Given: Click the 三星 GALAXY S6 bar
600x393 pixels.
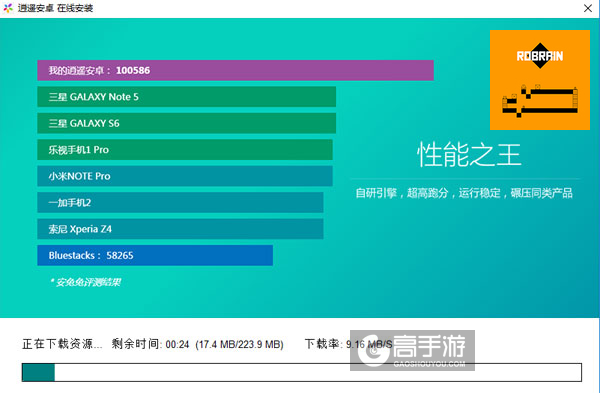Looking at the screenshot, I should click(186, 123).
